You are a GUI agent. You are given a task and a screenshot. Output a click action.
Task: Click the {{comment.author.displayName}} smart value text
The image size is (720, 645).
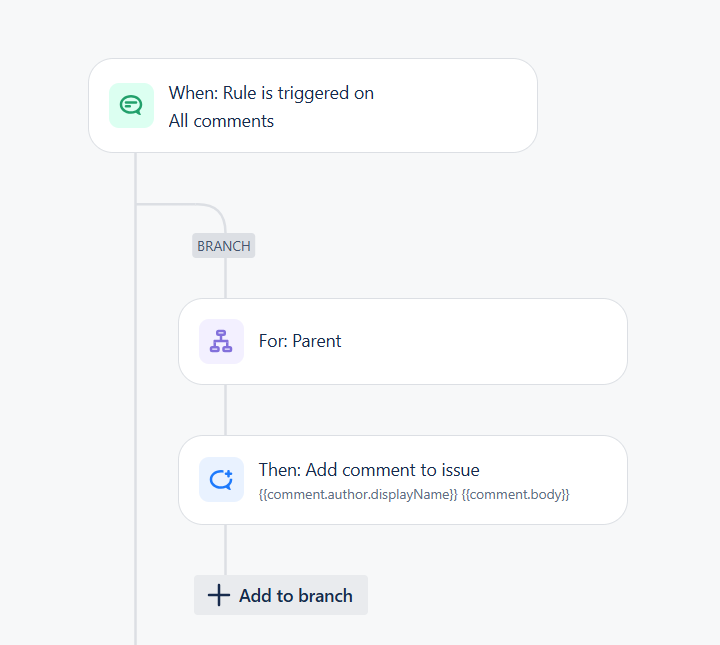358,494
